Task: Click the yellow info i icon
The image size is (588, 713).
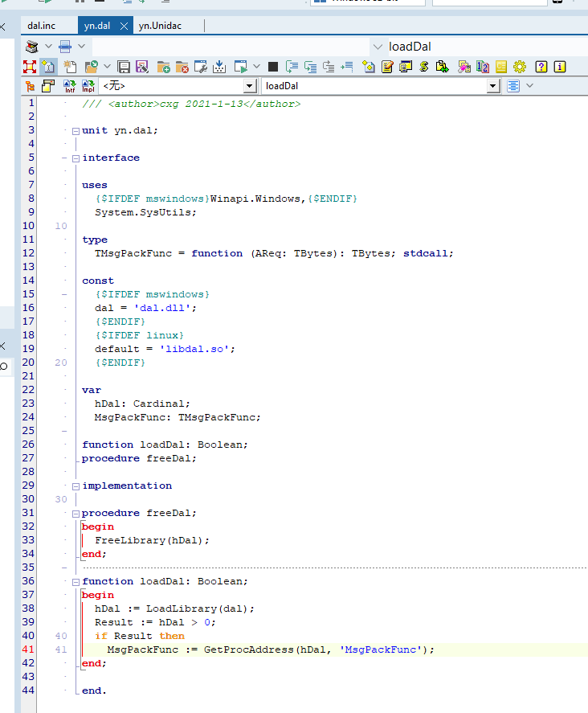Action: tap(560, 67)
